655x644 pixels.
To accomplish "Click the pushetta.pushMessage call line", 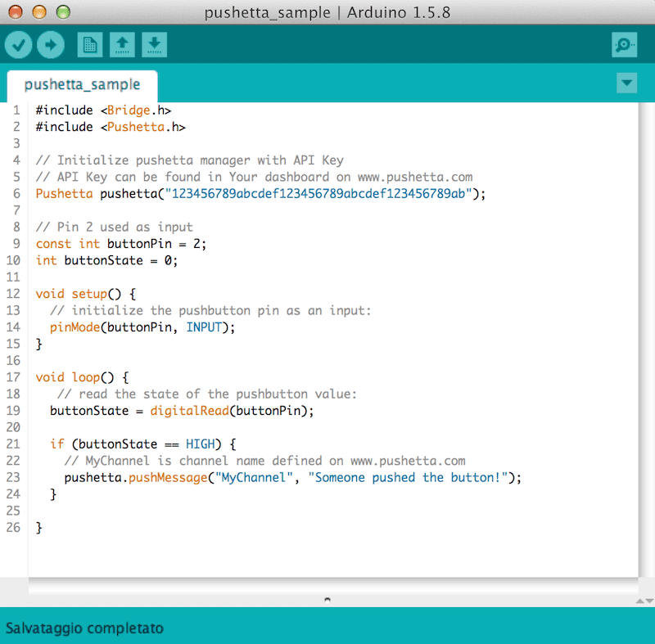I will pyautogui.click(x=293, y=477).
